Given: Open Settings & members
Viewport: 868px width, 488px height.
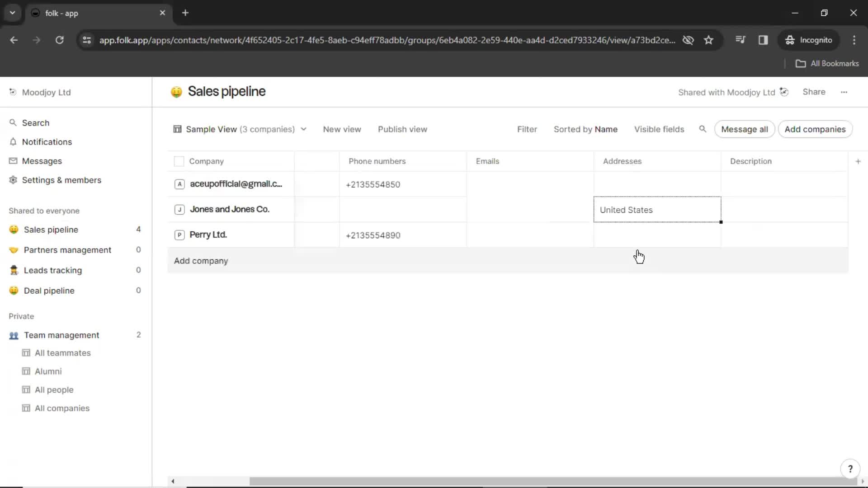Looking at the screenshot, I should (x=61, y=180).
